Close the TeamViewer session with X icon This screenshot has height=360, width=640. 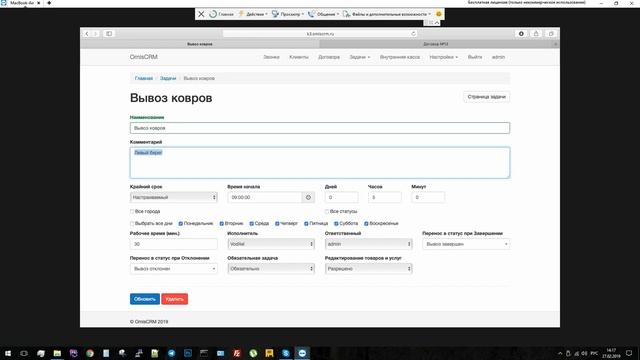(201, 14)
